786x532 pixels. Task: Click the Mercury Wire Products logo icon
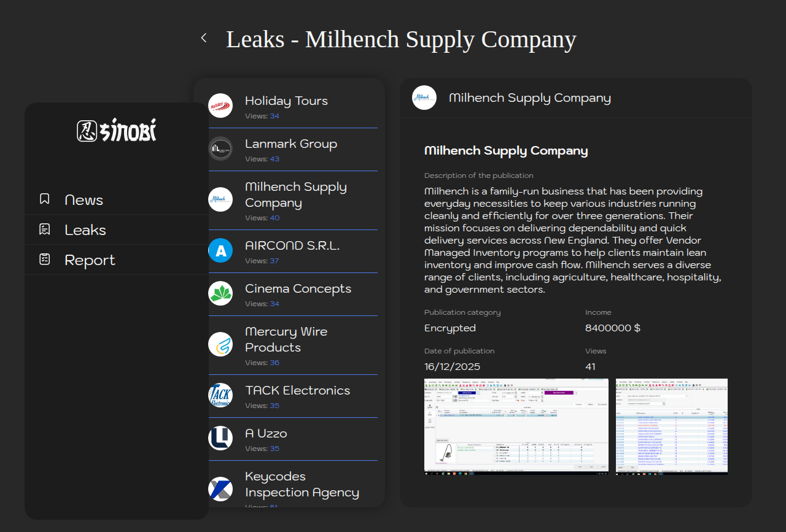pos(220,344)
